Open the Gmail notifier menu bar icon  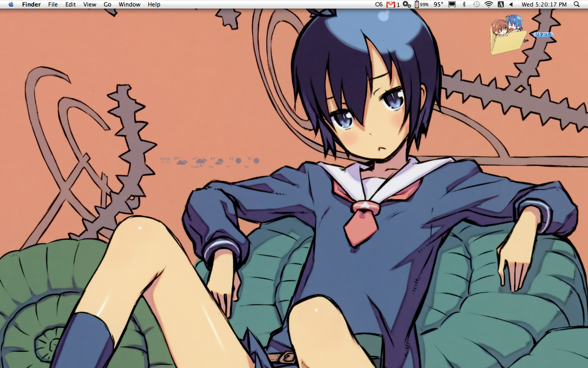point(391,4)
